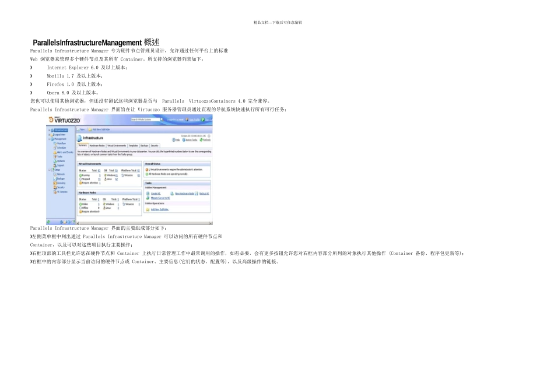Click the Migrate Server to VE link
This screenshot has height=392, width=554.
(160, 198)
